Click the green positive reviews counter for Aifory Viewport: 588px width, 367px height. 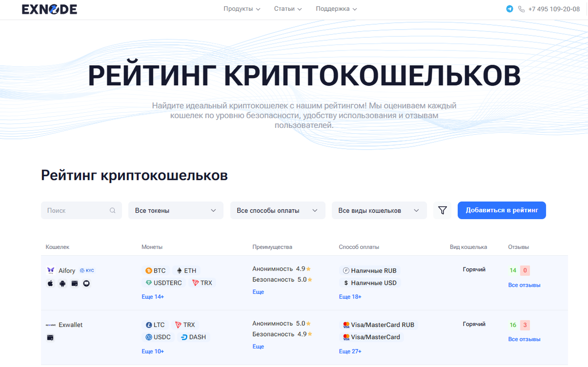513,269
